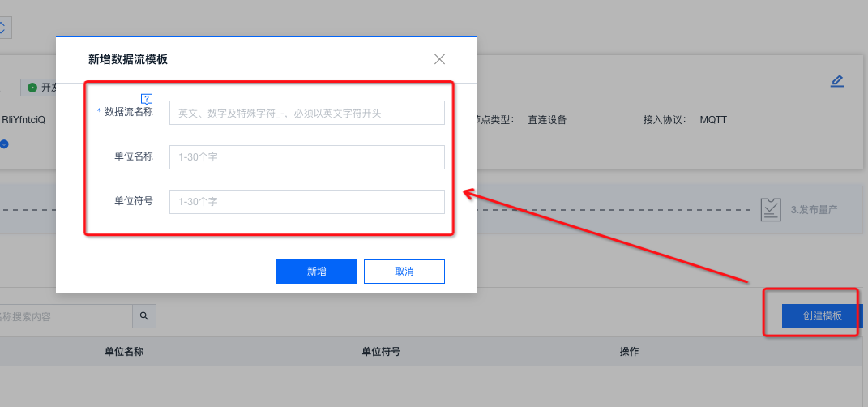Open the up-down switcher at top left

click(x=3, y=27)
